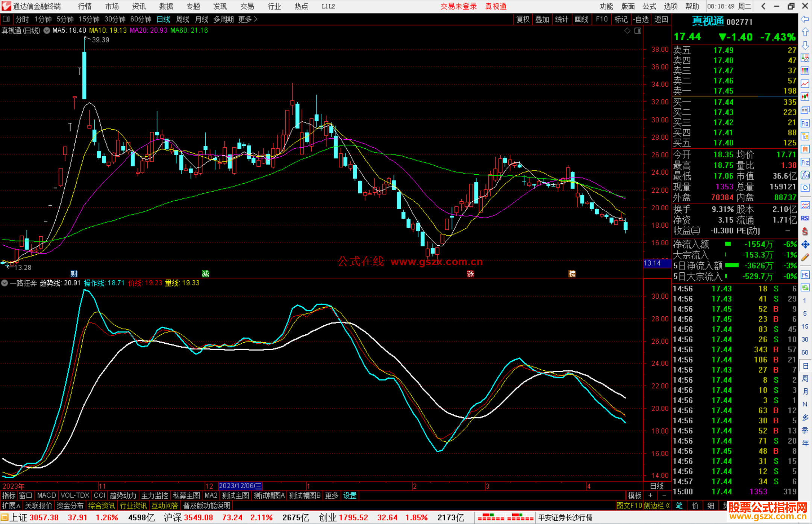Screen dimensions: 812x524
Task: Click the 设置 settings link
Action: pos(350,495)
